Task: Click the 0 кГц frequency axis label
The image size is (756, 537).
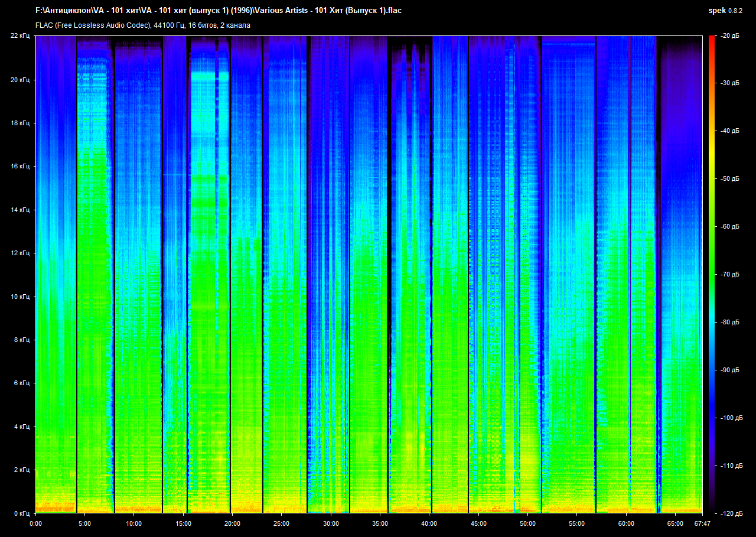Action: [x=22, y=513]
